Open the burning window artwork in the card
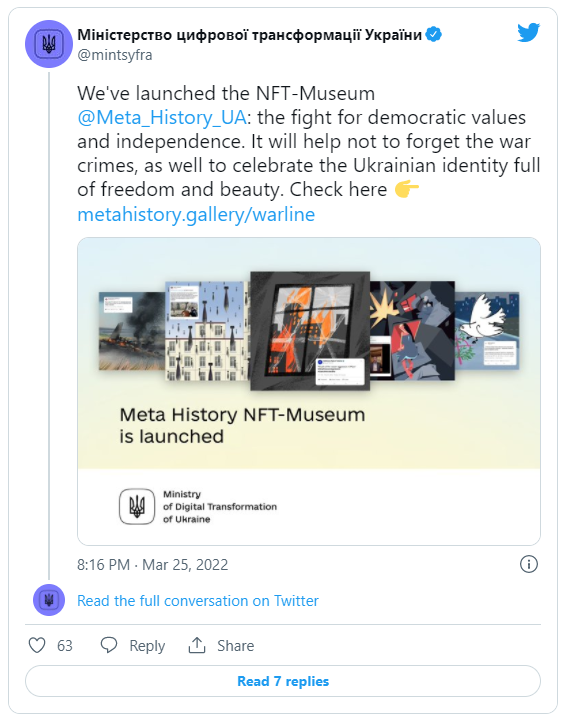 pos(310,331)
